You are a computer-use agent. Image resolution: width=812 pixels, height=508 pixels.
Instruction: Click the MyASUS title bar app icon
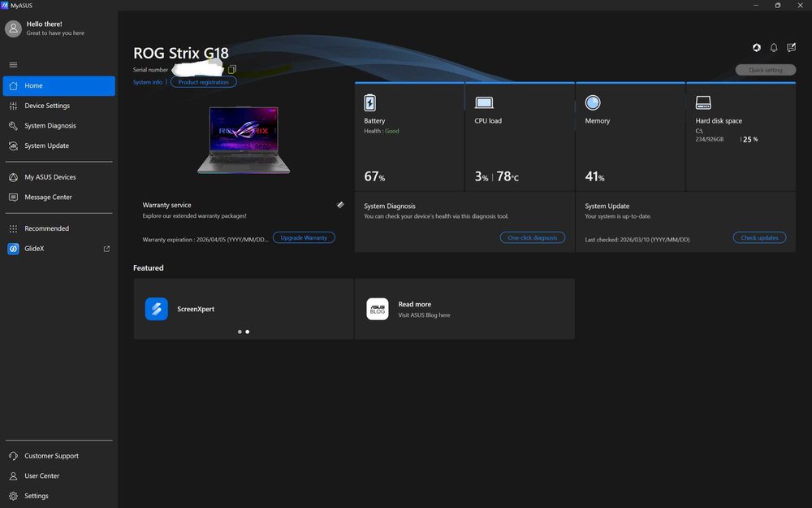click(5, 5)
